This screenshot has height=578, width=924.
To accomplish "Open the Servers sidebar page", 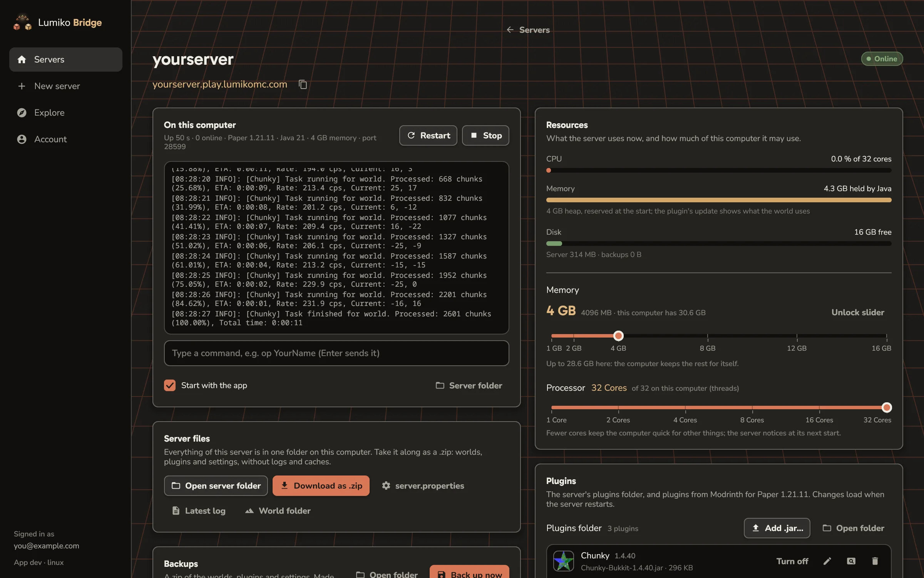I will tap(65, 59).
